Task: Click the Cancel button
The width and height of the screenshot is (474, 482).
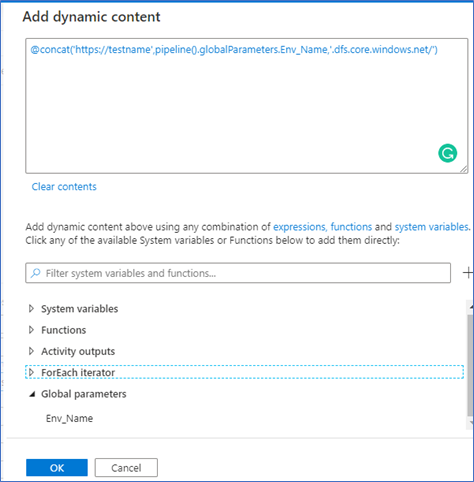Action: tap(126, 468)
